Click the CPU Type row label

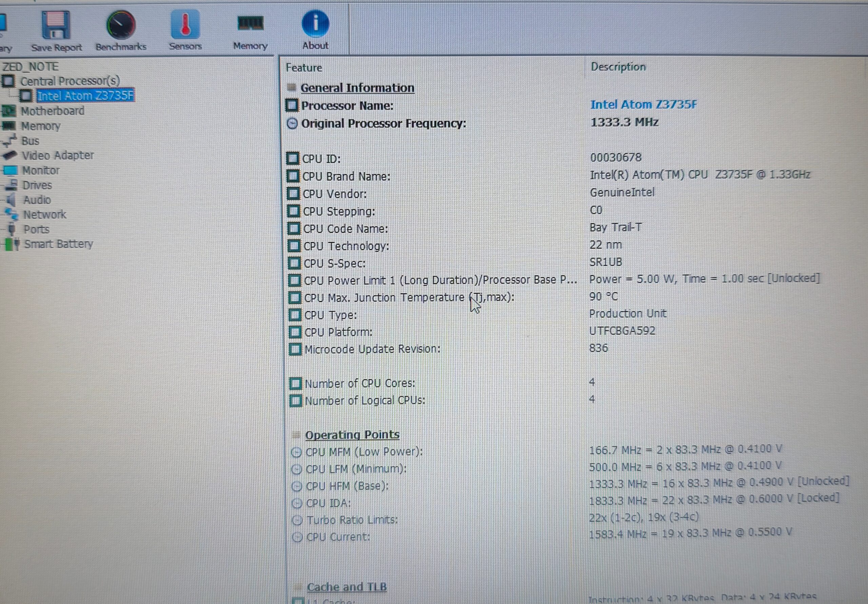coord(330,315)
